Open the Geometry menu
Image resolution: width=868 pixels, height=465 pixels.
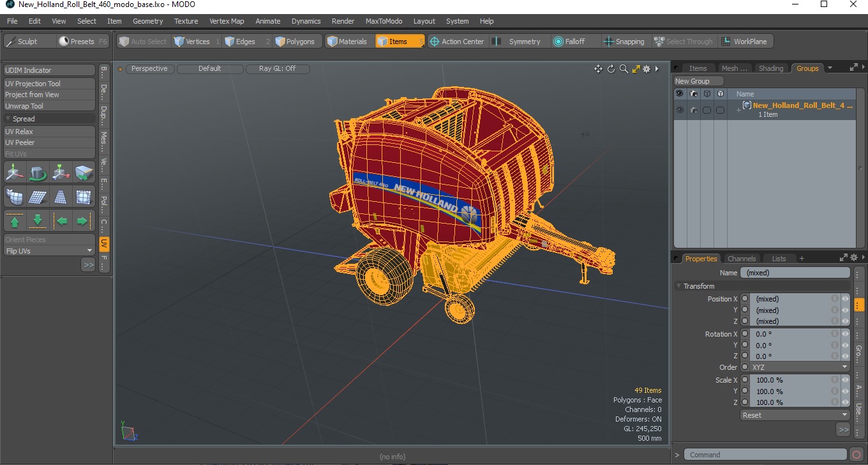pos(148,21)
